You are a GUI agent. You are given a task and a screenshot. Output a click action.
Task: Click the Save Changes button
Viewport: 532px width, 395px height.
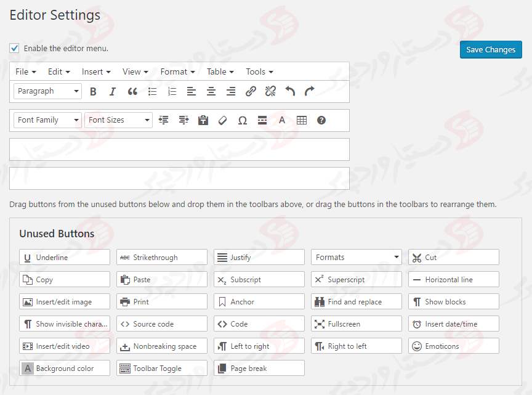[x=491, y=50]
